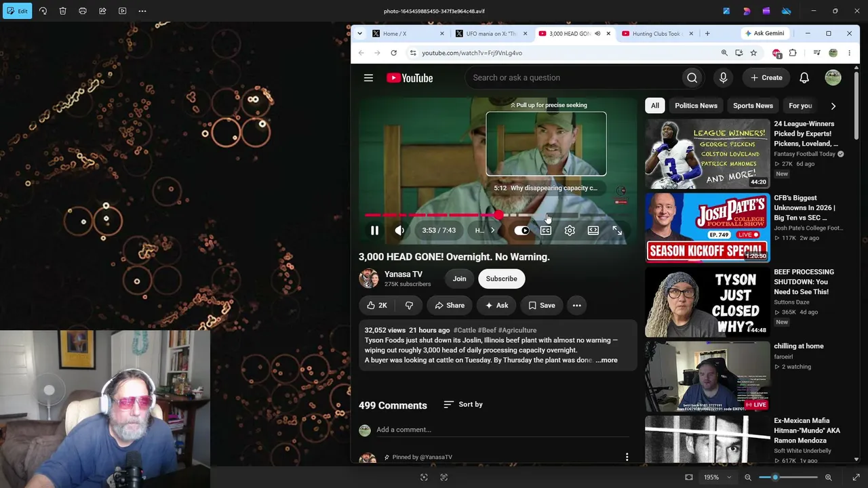Reload the YouTube page

tap(393, 53)
